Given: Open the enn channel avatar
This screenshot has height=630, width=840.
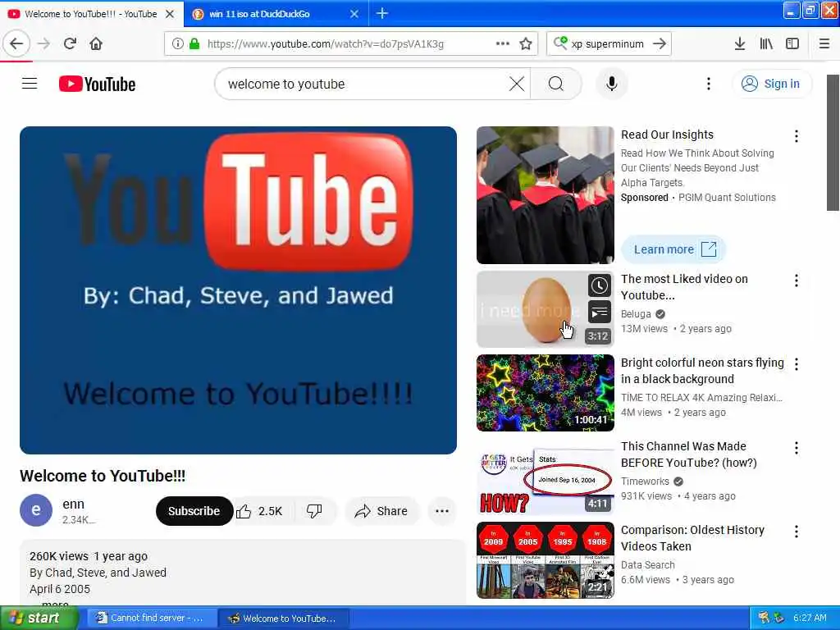Looking at the screenshot, I should 36,510.
